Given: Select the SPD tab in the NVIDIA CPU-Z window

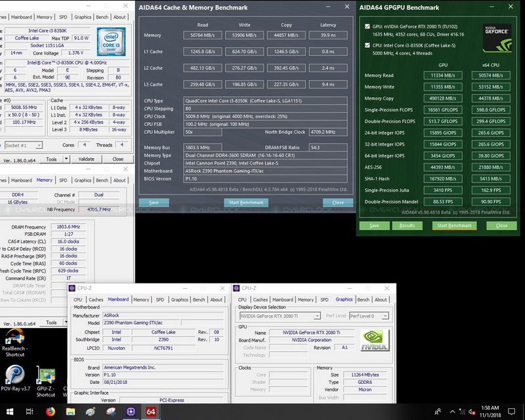Looking at the screenshot, I should tap(324, 299).
